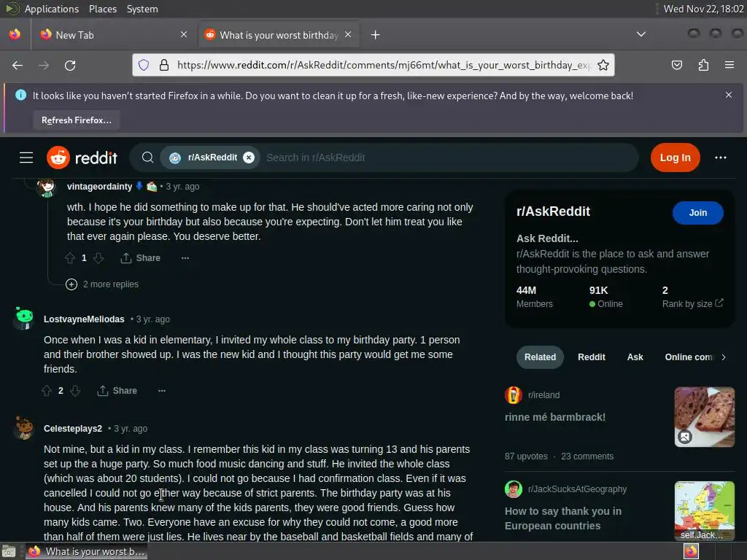Click the Refresh Firefox button
The height and width of the screenshot is (560, 747).
[x=76, y=120]
